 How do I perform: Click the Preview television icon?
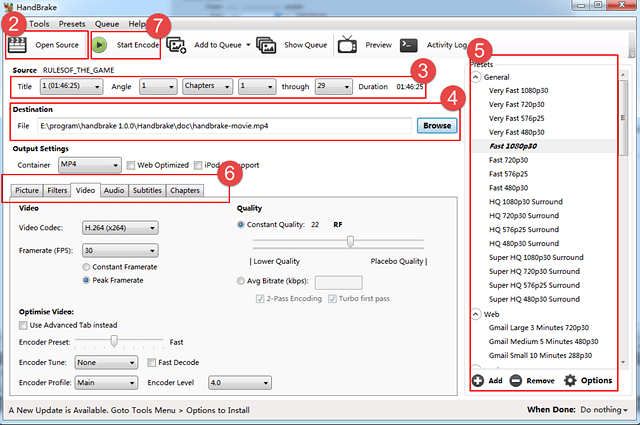[x=347, y=45]
